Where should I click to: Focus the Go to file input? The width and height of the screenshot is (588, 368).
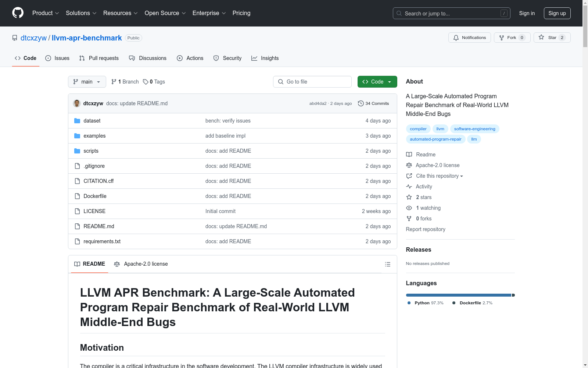click(312, 82)
